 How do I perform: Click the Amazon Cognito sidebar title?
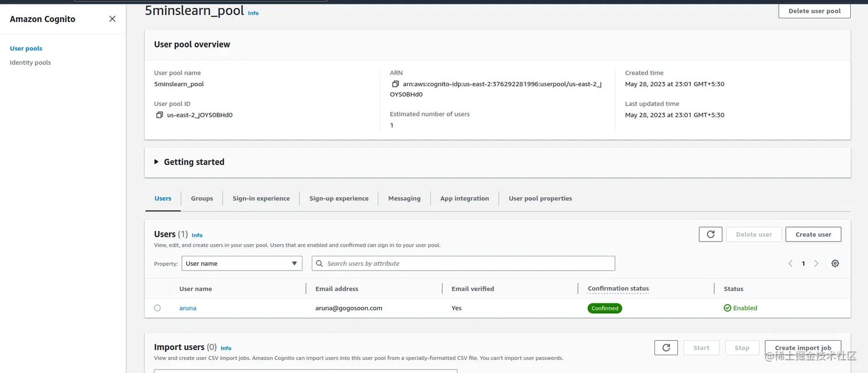coord(42,19)
